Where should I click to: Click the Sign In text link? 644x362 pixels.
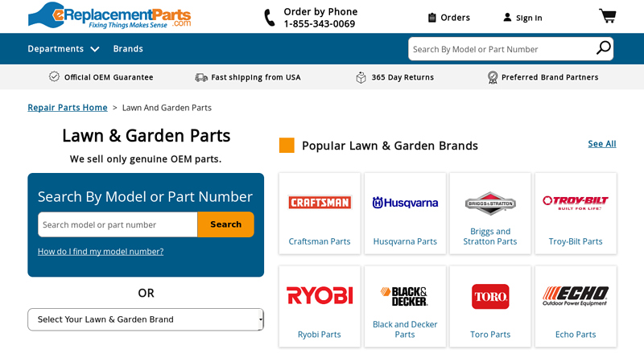[x=529, y=18]
